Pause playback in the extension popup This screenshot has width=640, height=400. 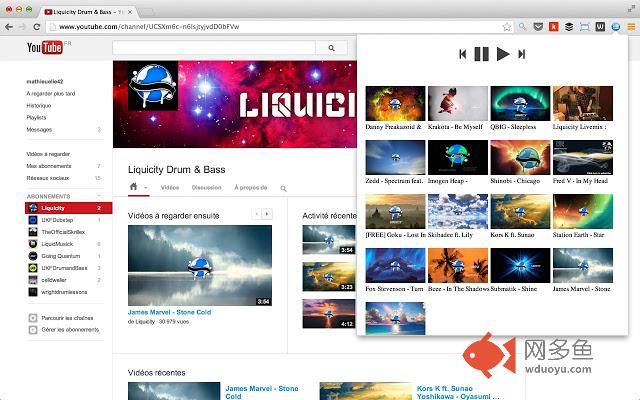pos(482,54)
